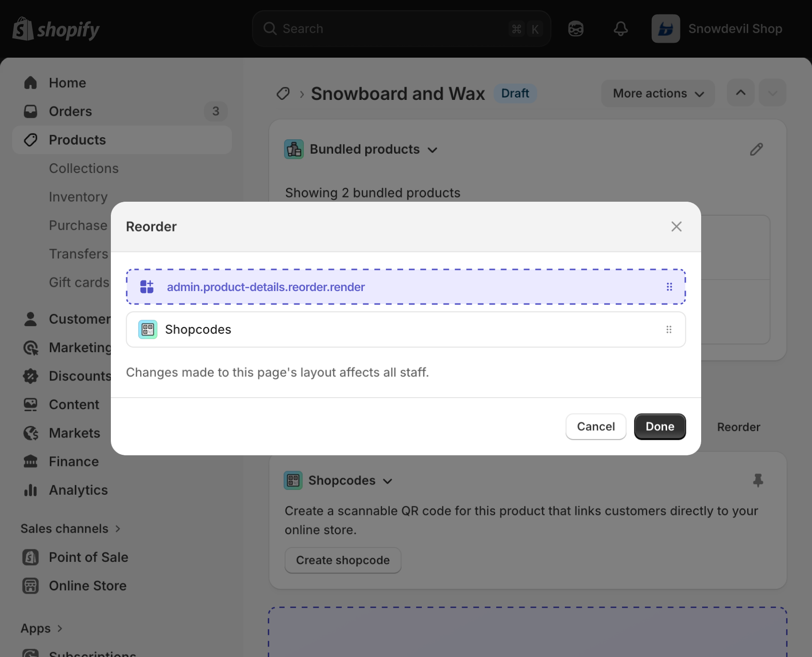Image resolution: width=812 pixels, height=657 pixels.
Task: Grab the drag handle on admin.product-details.reorder.render row
Action: [x=669, y=287]
